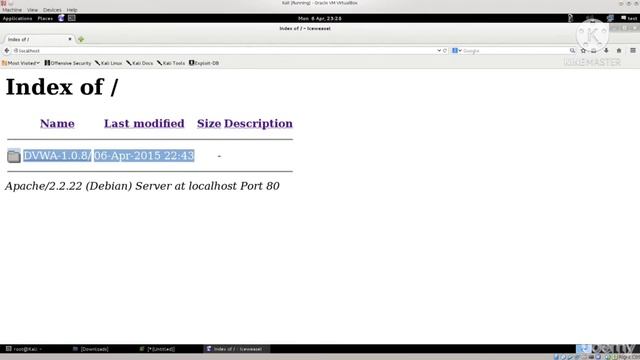Go back with the browser back arrow
Image resolution: width=640 pixels, height=360 pixels.
[7, 51]
